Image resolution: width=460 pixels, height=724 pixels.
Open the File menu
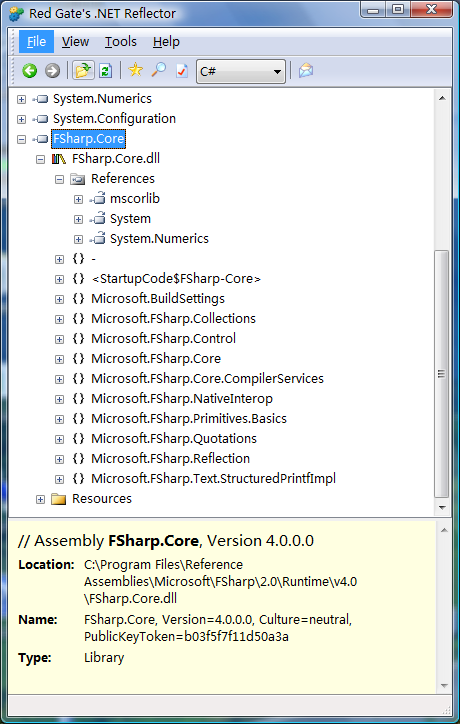point(36,42)
